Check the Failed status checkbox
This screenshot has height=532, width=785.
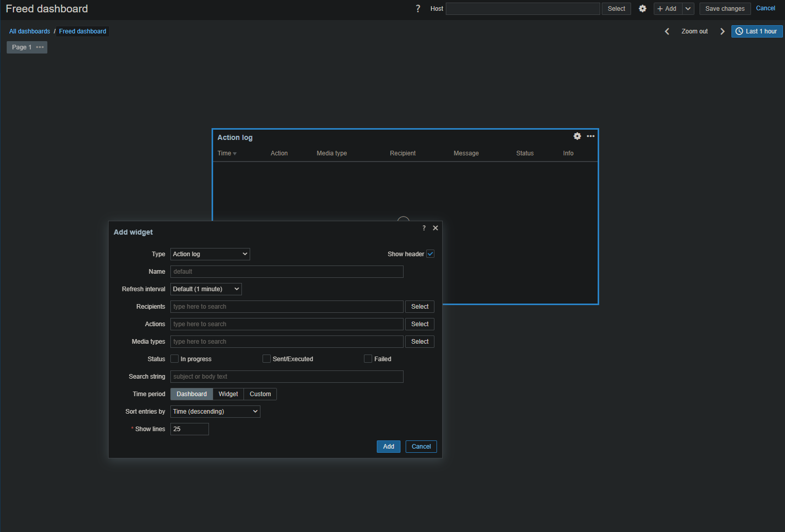pyautogui.click(x=368, y=359)
